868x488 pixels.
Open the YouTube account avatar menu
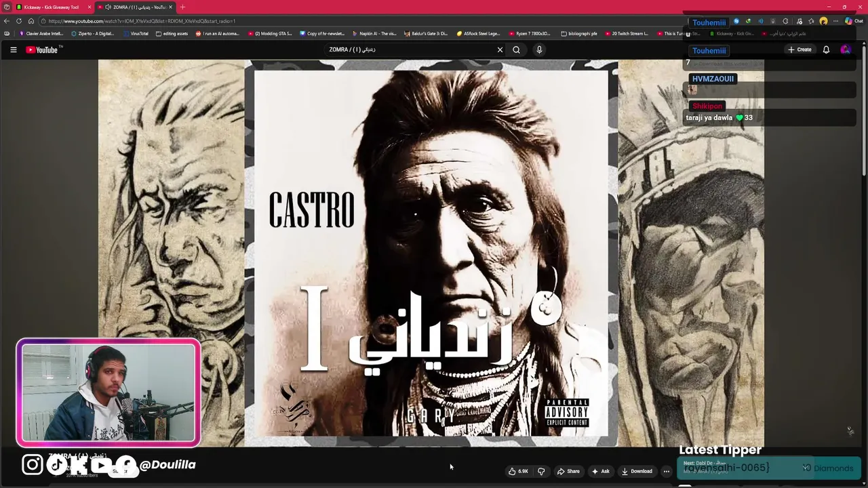pos(845,49)
